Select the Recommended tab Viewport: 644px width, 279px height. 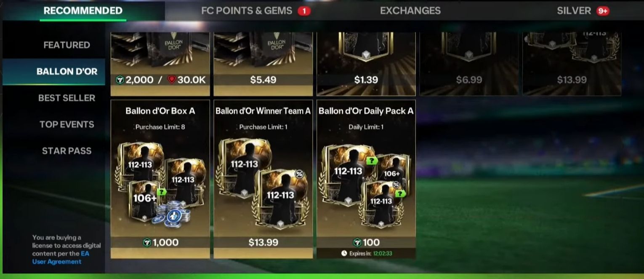(83, 11)
